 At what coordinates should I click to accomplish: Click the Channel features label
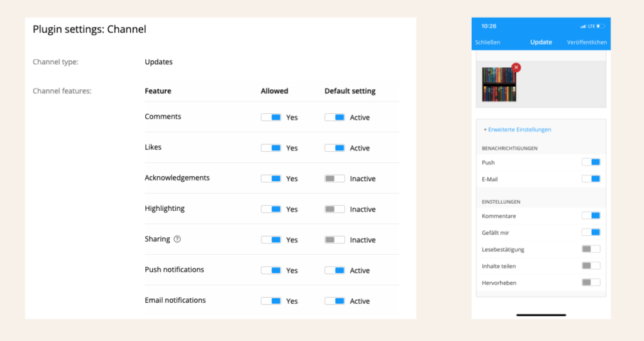(x=62, y=91)
